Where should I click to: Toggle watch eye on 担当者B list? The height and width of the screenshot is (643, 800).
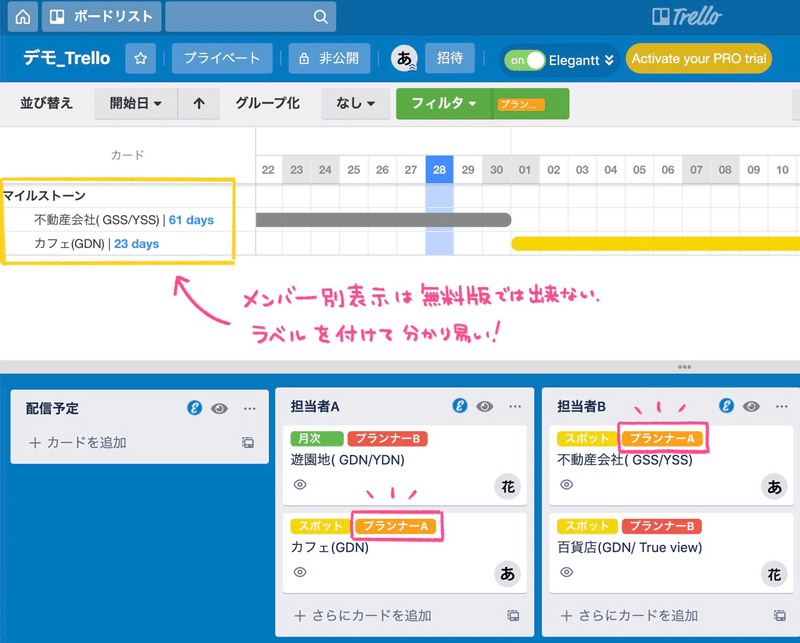751,406
